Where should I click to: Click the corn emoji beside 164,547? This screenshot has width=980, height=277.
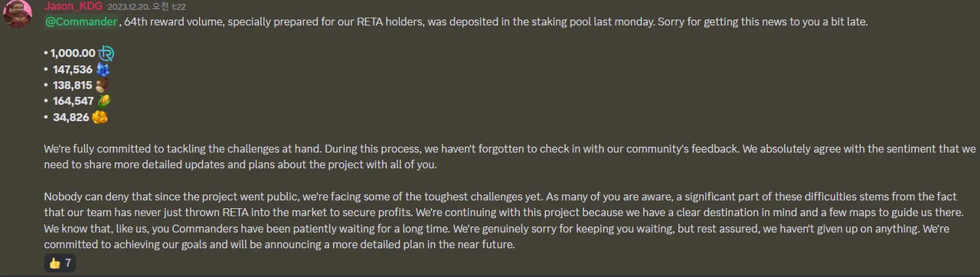pos(104,101)
